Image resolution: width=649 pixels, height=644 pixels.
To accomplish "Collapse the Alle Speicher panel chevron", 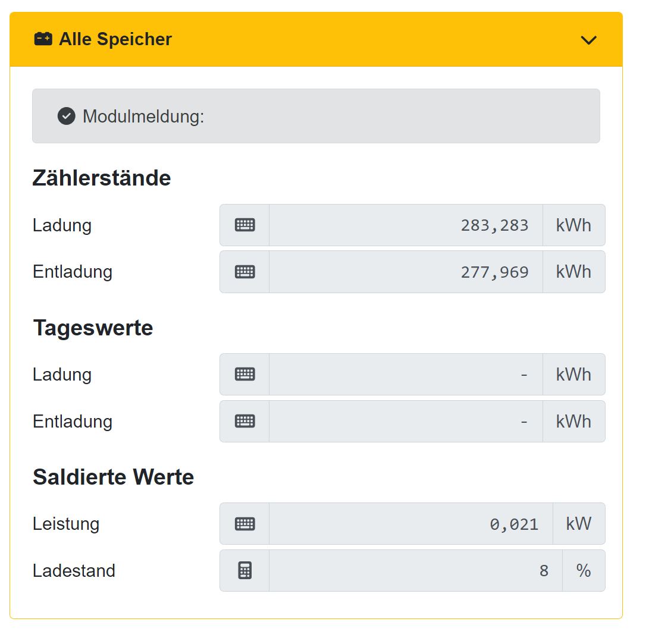I will pos(588,40).
